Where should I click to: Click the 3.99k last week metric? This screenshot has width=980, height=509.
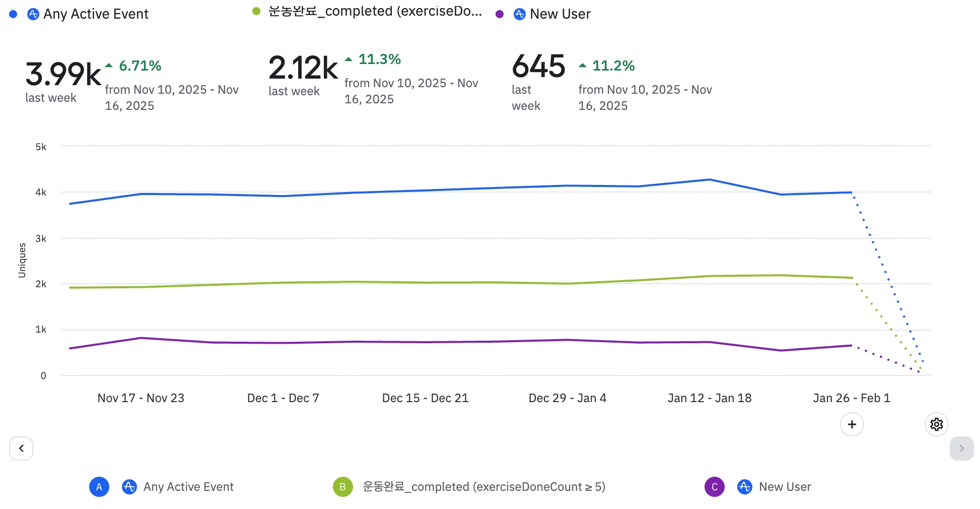[x=63, y=75]
